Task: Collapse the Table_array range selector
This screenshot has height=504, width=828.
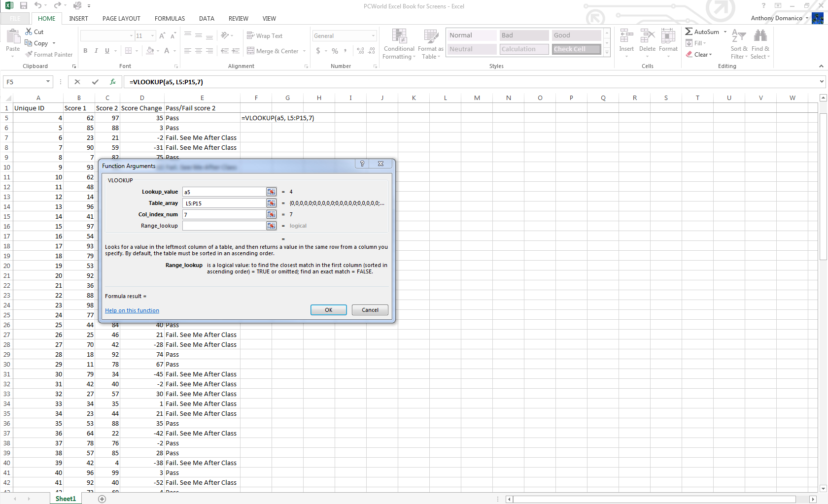Action: pyautogui.click(x=271, y=202)
